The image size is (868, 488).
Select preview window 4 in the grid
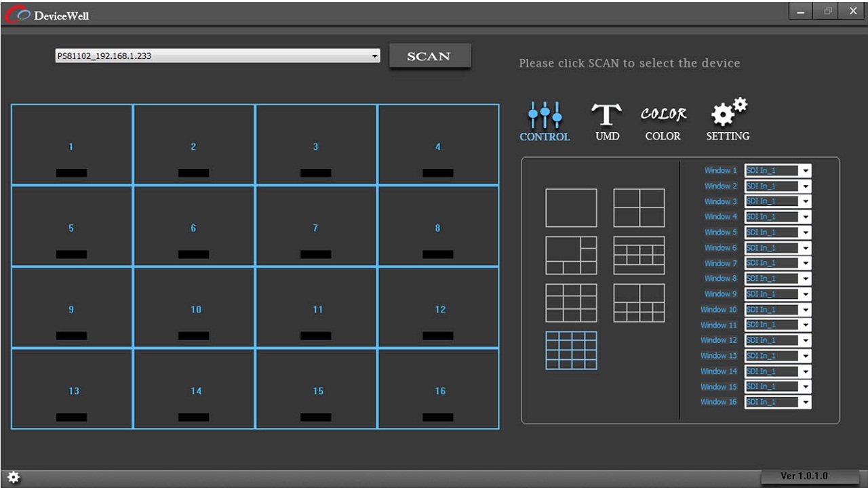pyautogui.click(x=438, y=144)
